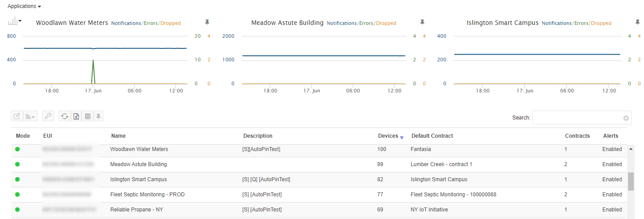
Task: Click the table columns layout icon
Action: pyautogui.click(x=88, y=116)
